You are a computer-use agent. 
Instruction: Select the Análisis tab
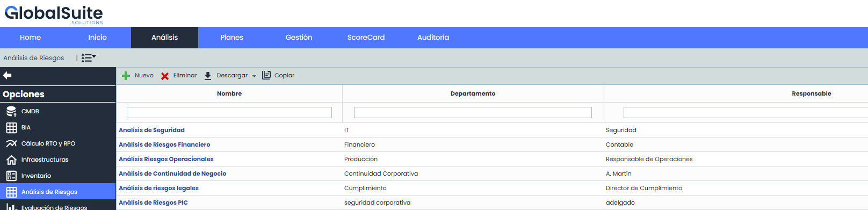tap(164, 38)
